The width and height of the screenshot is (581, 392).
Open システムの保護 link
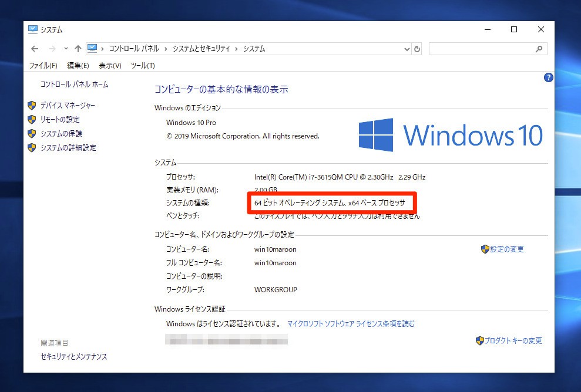tap(61, 134)
